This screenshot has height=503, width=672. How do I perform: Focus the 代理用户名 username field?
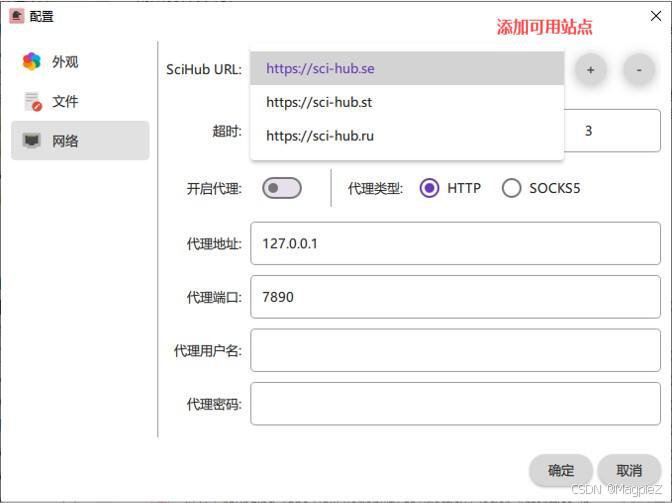[455, 350]
